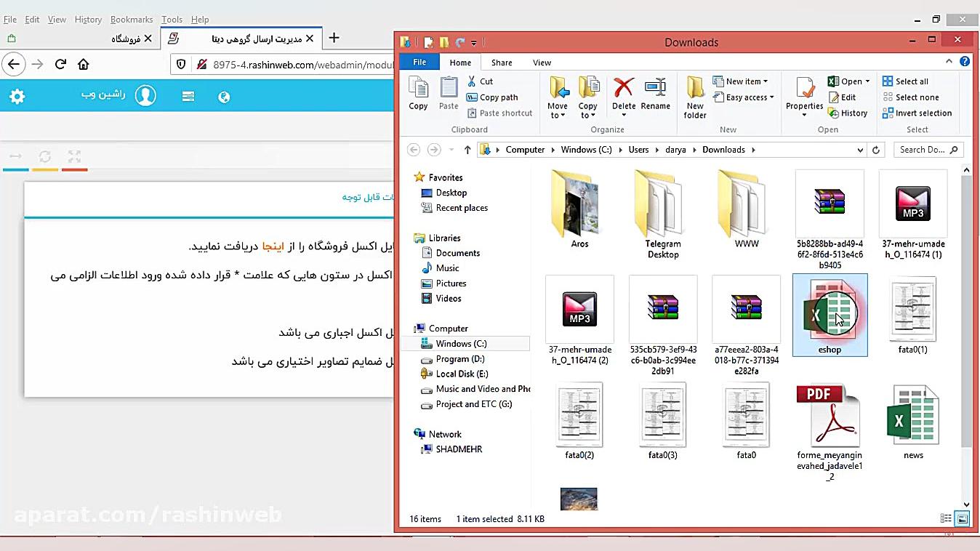Select the Aros folder

(x=579, y=210)
